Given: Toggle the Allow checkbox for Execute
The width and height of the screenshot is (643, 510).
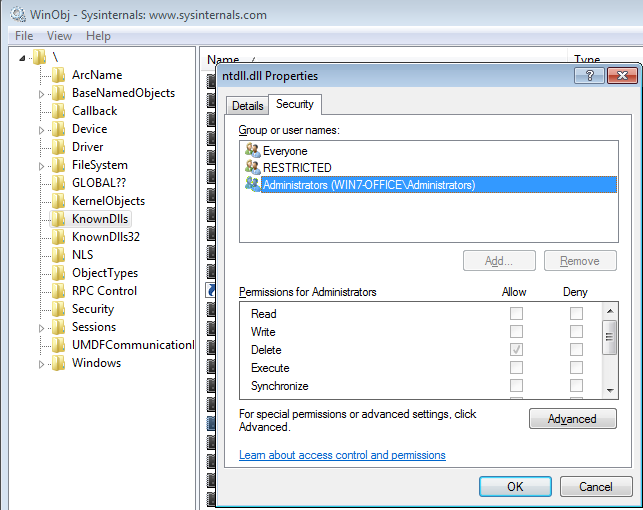Looking at the screenshot, I should (516, 368).
